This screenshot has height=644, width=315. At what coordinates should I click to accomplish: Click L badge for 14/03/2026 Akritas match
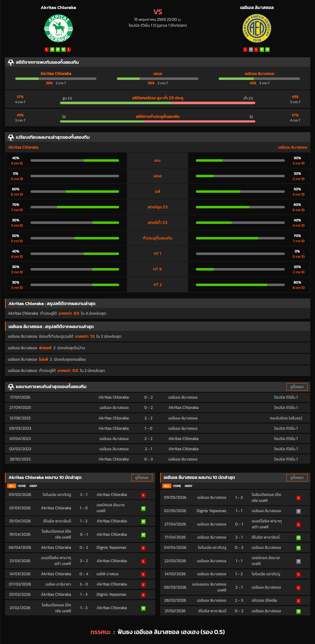point(143,574)
